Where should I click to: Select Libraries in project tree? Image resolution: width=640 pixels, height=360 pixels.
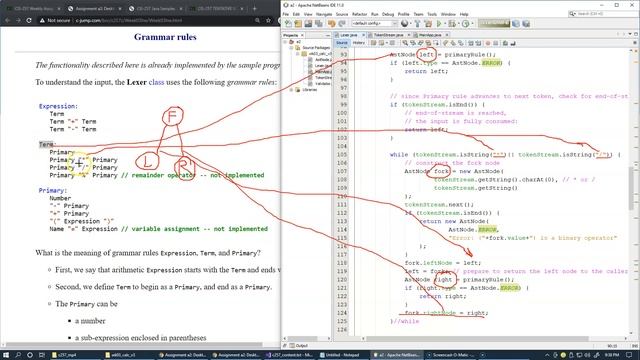[x=309, y=90]
